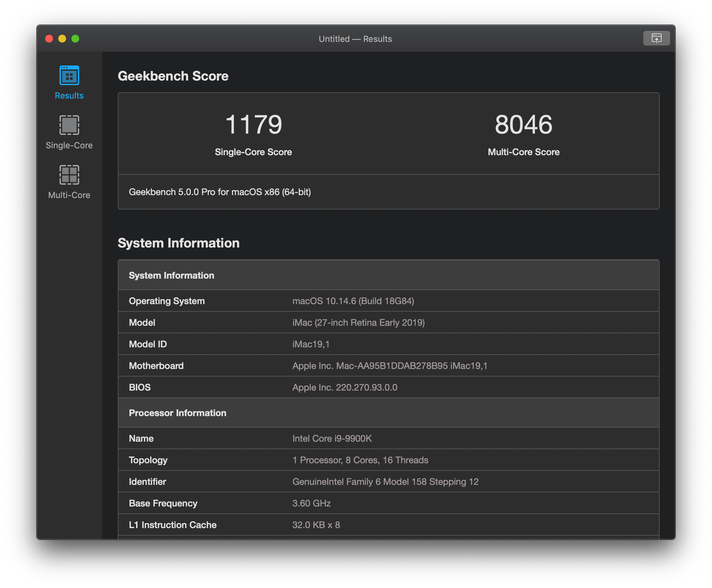The width and height of the screenshot is (712, 588).
Task: Click the Geekbench Score heading
Action: pyautogui.click(x=173, y=76)
